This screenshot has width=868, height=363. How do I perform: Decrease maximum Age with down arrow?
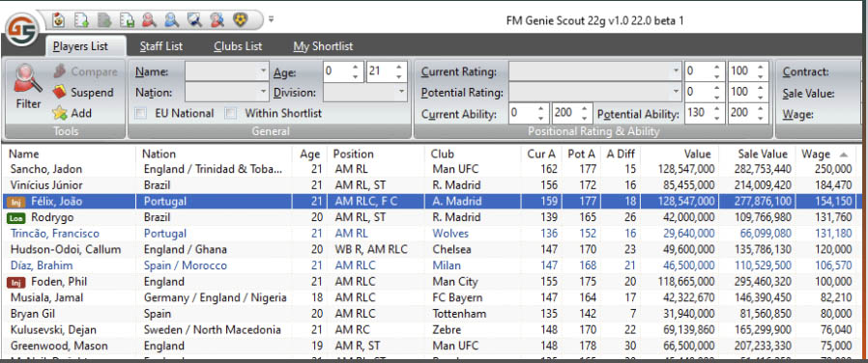(x=398, y=77)
